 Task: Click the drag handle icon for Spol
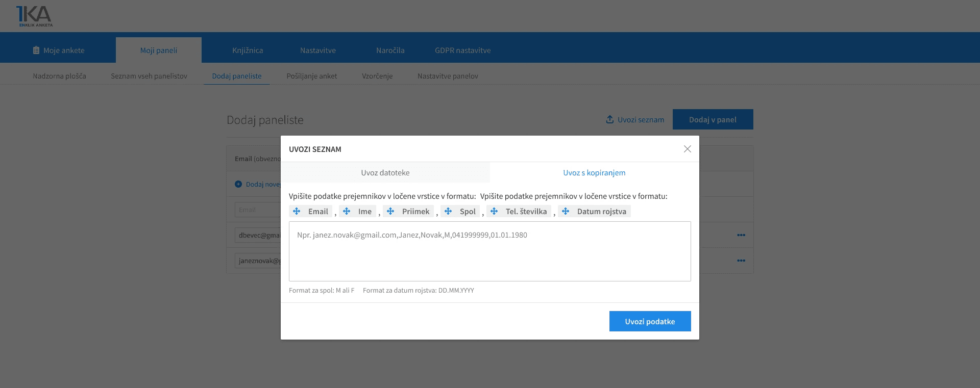tap(448, 211)
